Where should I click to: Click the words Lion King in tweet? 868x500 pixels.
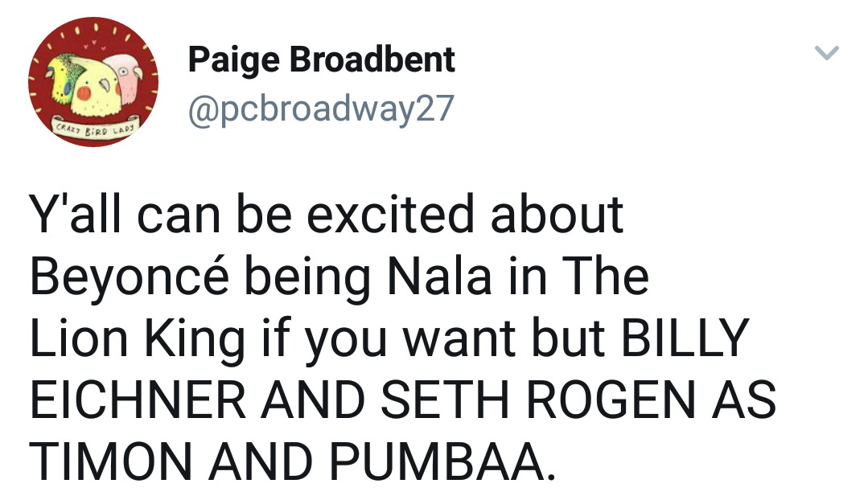[x=137, y=338]
